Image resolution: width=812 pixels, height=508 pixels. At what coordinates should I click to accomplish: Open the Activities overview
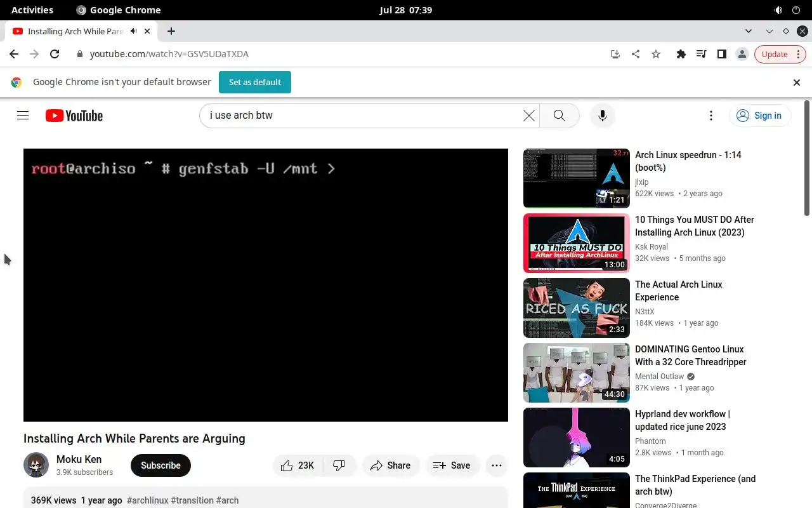[32, 10]
